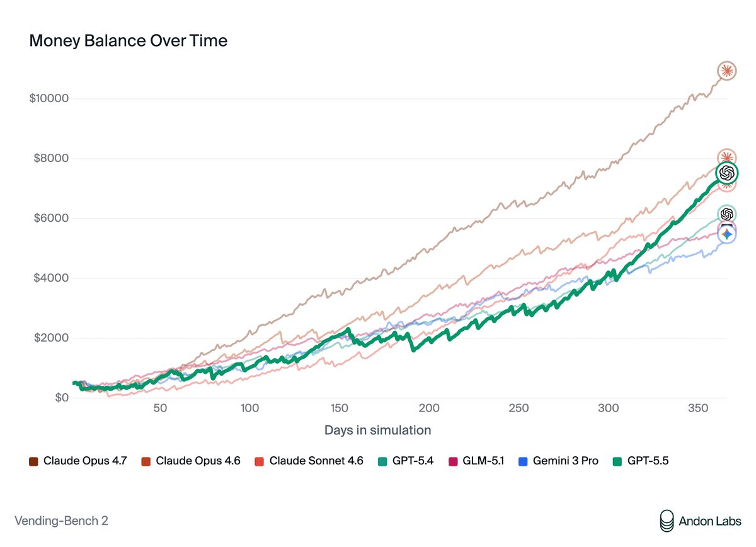Click the Claude Opus 4.7 endpoint icon

(x=726, y=71)
